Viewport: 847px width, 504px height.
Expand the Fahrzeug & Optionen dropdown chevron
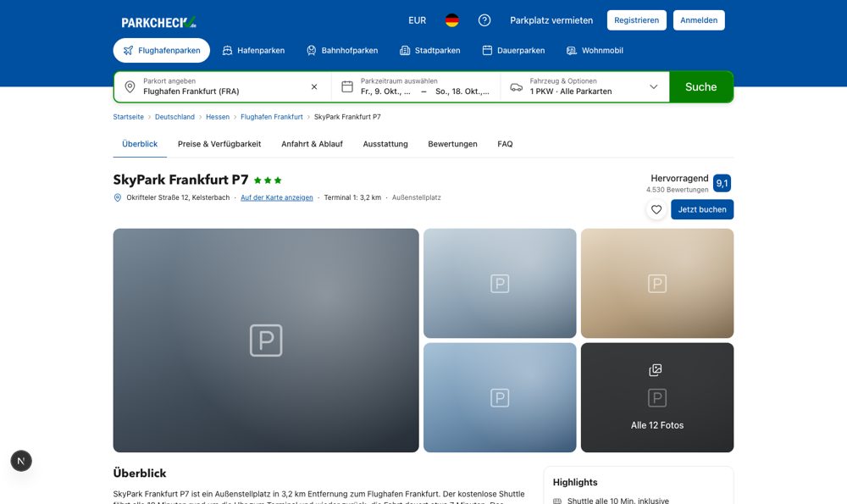coord(654,87)
